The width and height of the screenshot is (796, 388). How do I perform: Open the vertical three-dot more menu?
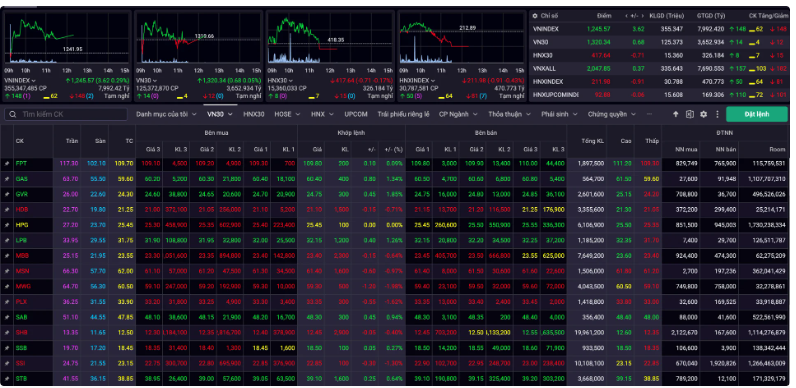point(717,114)
